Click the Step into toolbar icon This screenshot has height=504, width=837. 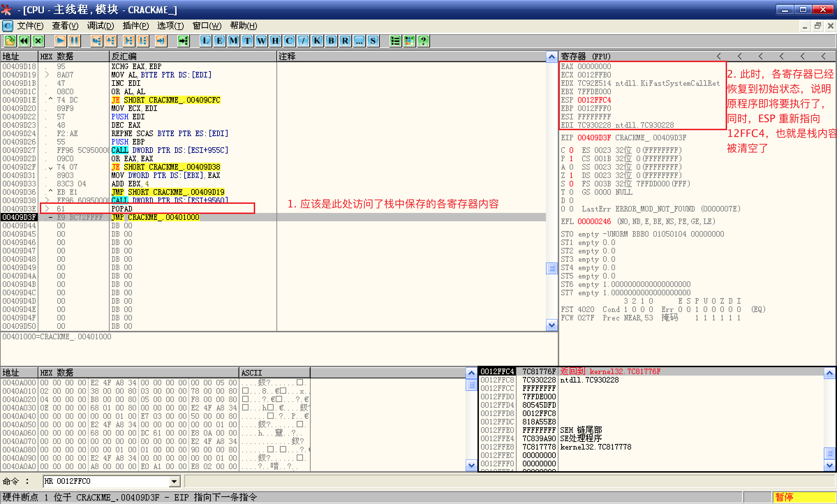coord(96,41)
